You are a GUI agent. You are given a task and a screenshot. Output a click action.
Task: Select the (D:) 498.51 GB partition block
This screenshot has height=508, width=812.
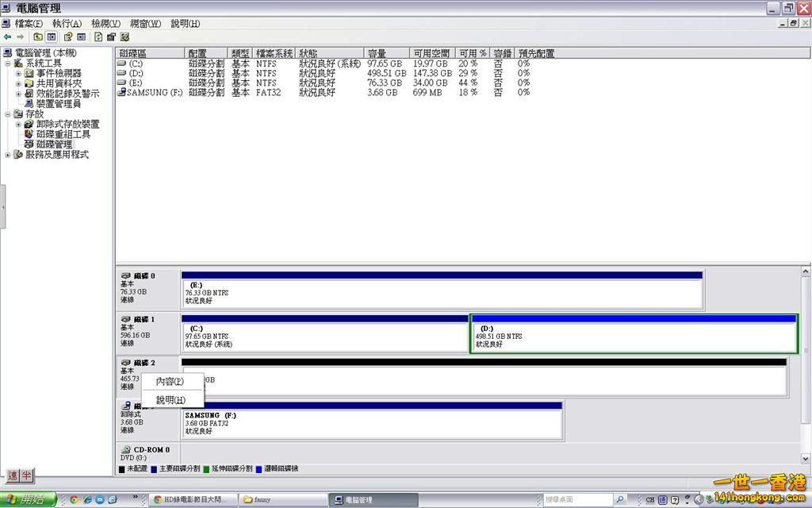click(x=633, y=337)
